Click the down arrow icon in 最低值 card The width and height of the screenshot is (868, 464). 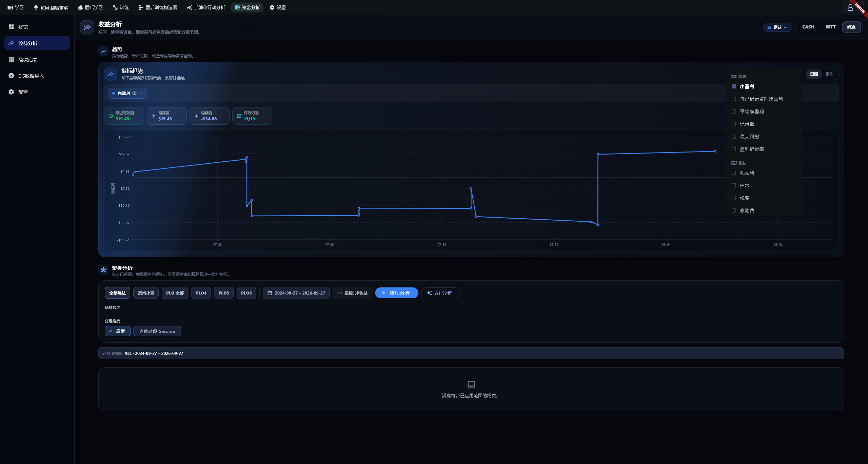coord(196,116)
